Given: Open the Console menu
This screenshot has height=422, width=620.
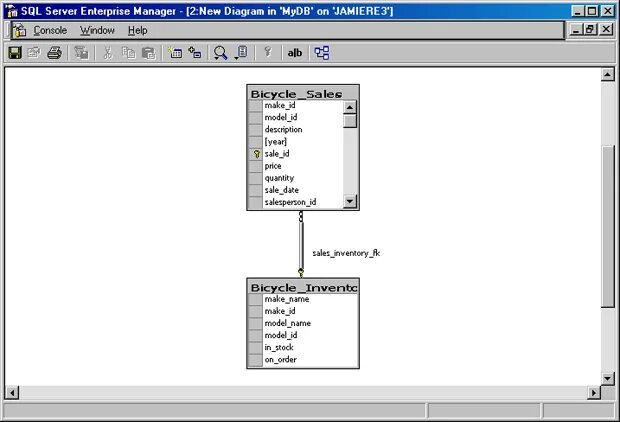Looking at the screenshot, I should pyautogui.click(x=50, y=30).
